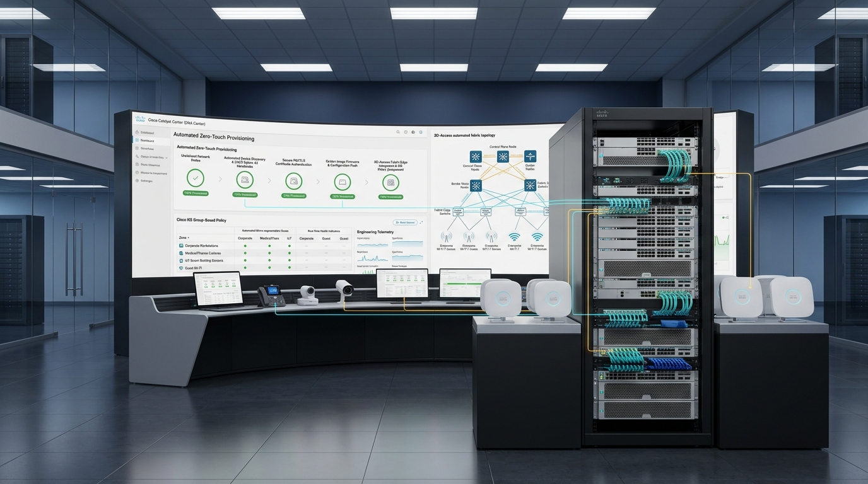Expand the policy panel with diagonal arrows icon
The image size is (868, 484).
(421, 222)
